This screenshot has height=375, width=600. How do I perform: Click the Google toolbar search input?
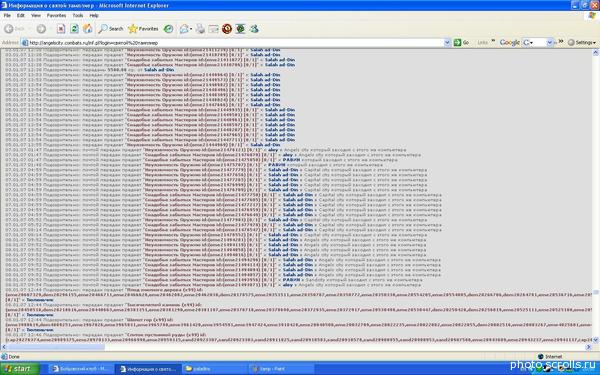538,42
